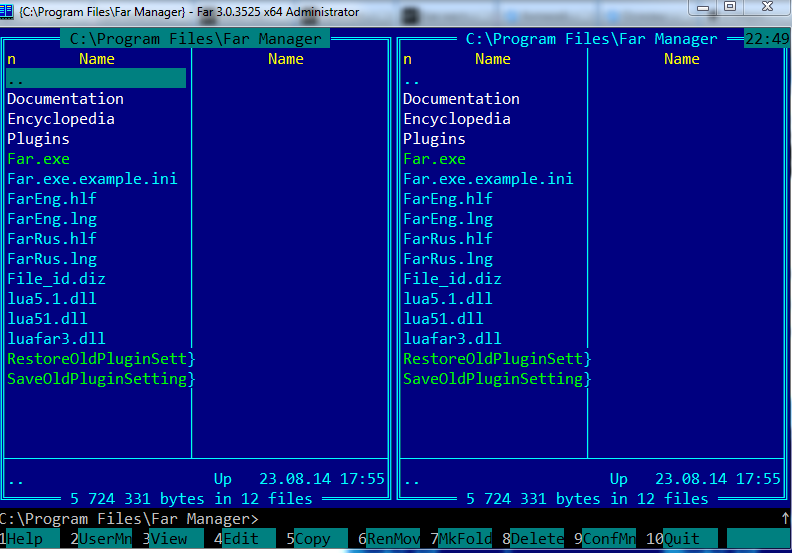Select lua5.1.dll in left panel
The image size is (792, 553).
[x=52, y=299]
